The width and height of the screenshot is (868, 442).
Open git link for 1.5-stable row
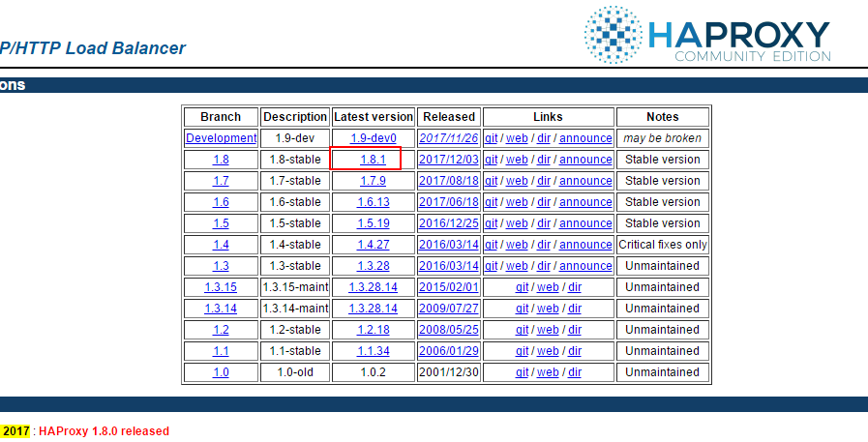pyautogui.click(x=491, y=223)
